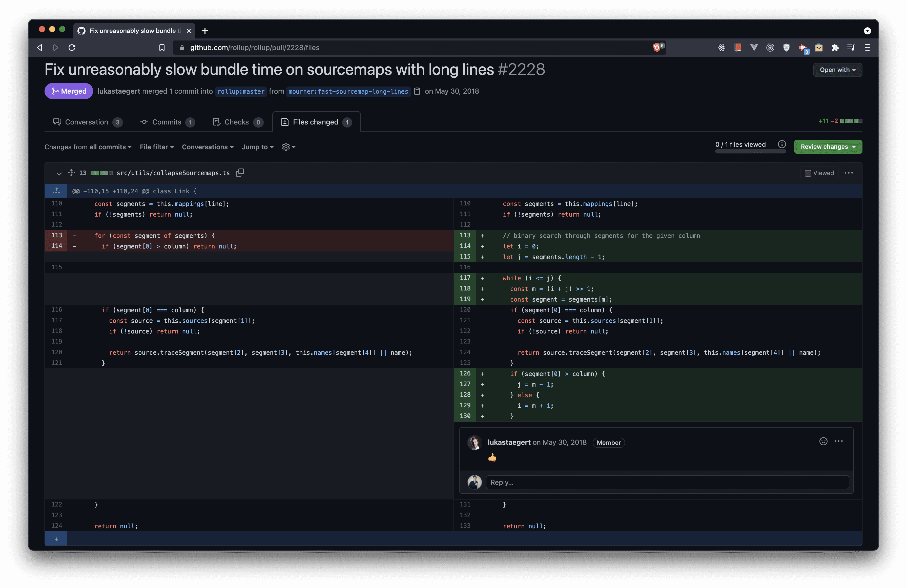Click the Member badge on the comment
The height and width of the screenshot is (588, 907).
pos(608,443)
